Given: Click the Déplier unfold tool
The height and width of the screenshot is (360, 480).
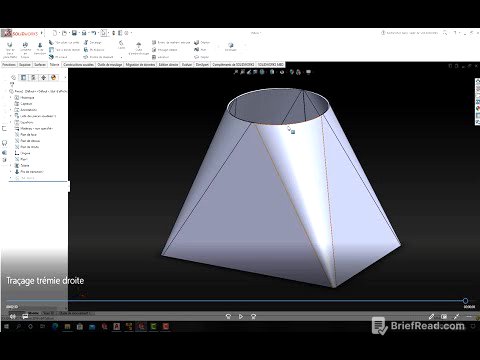Looking at the screenshot, I should 202,42.
